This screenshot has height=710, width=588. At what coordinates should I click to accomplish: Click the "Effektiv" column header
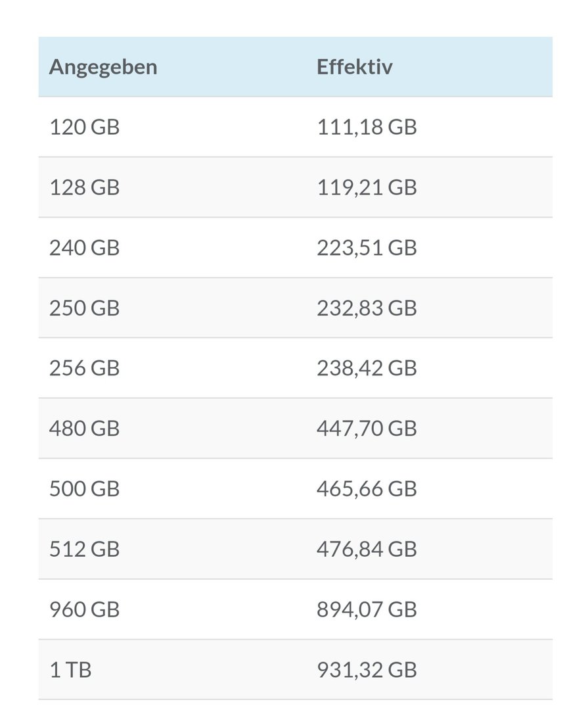point(355,67)
